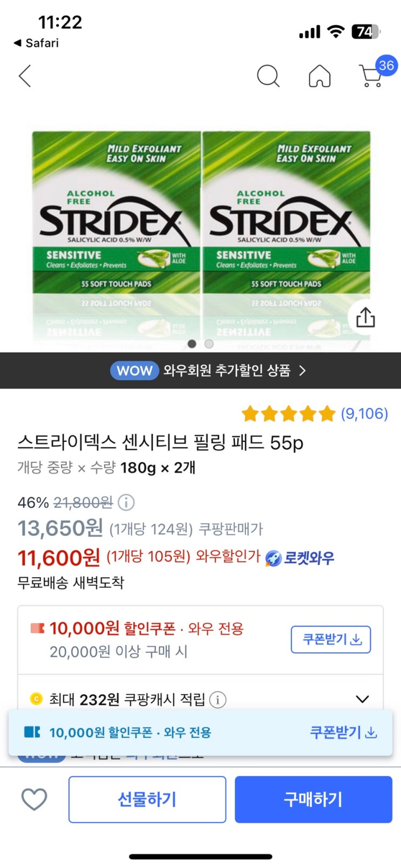The height and width of the screenshot is (868, 401).
Task: Select the first image page dot
Action: pyautogui.click(x=192, y=344)
